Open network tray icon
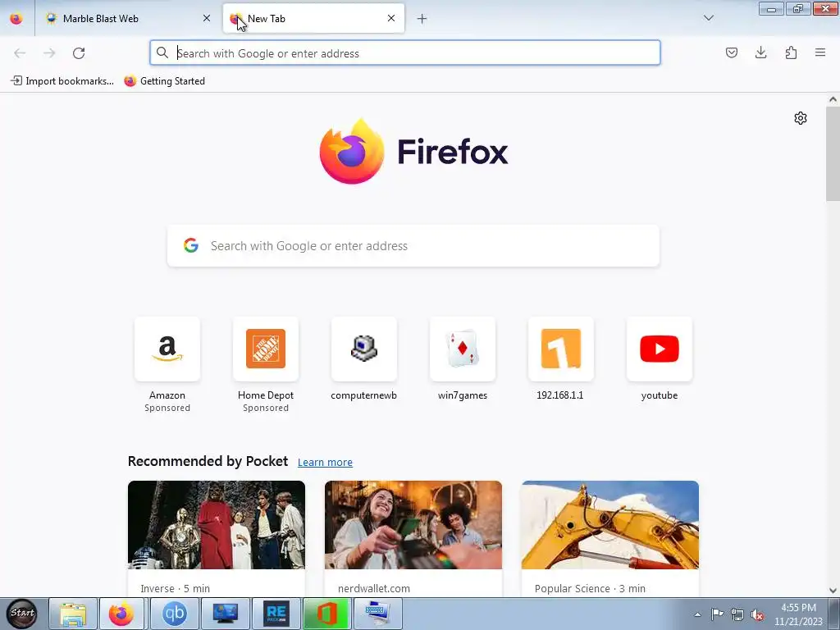The height and width of the screenshot is (630, 840). (x=737, y=614)
